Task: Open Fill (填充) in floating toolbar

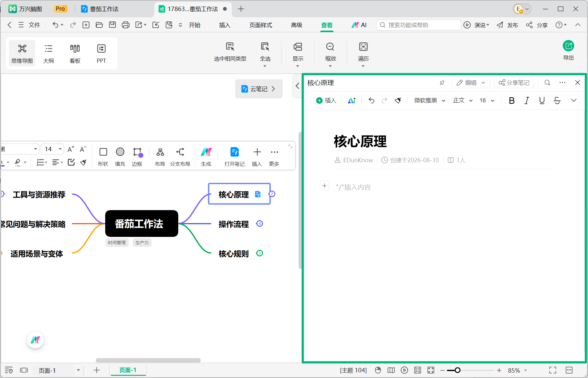Action: (x=120, y=157)
